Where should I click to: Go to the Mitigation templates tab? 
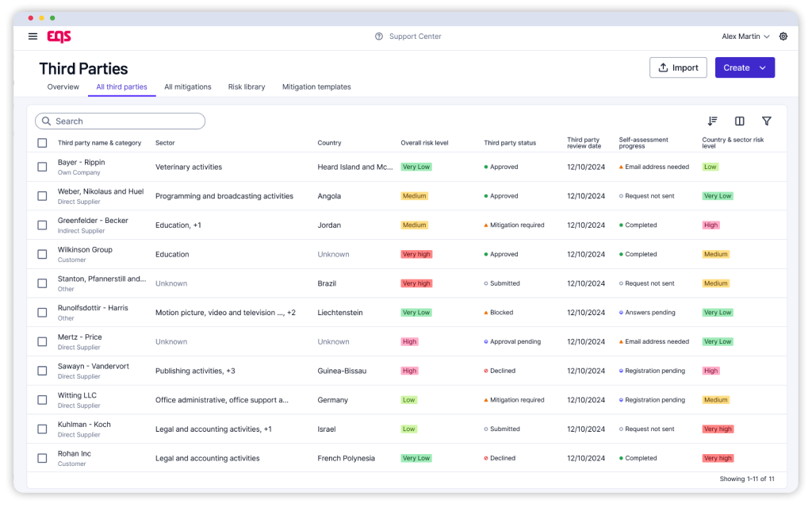316,87
